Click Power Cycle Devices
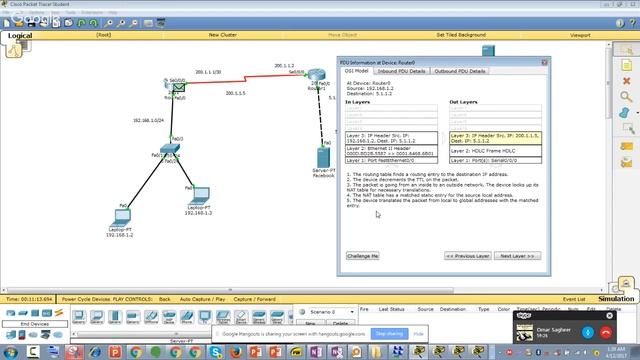The width and height of the screenshot is (640, 360). point(86,299)
